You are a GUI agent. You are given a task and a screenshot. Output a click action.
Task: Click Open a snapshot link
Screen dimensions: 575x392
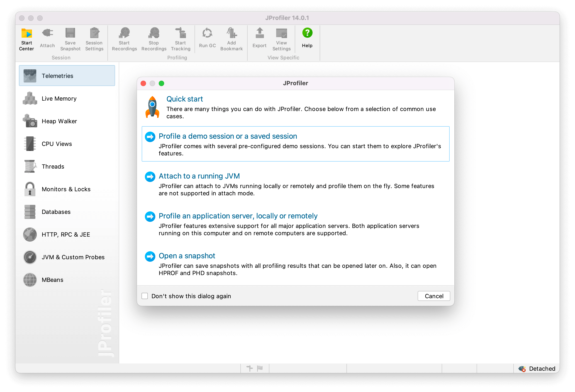pyautogui.click(x=187, y=256)
